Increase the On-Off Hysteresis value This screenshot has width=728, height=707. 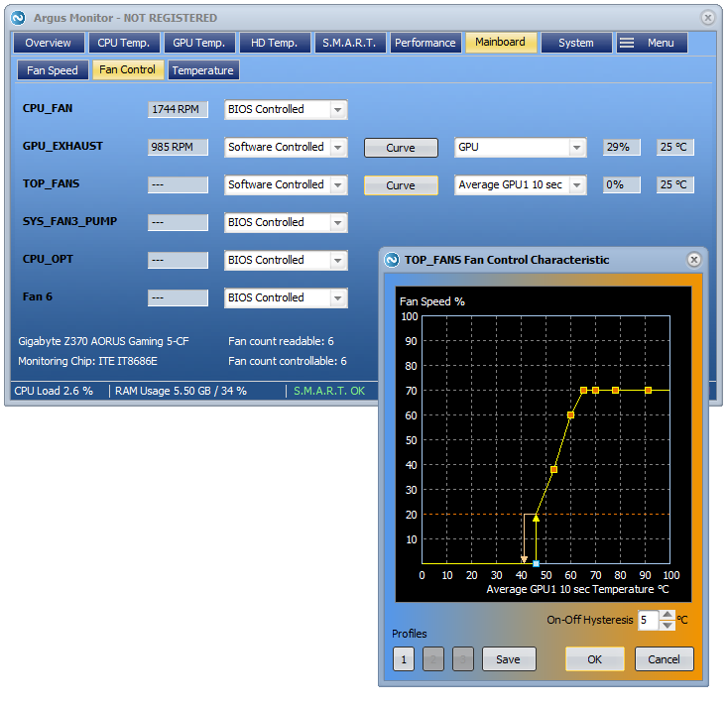(x=667, y=615)
